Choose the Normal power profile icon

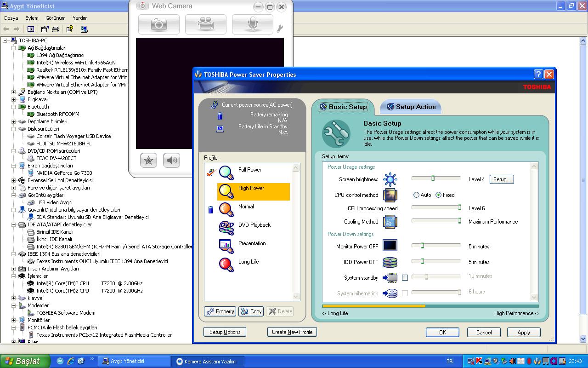(226, 209)
